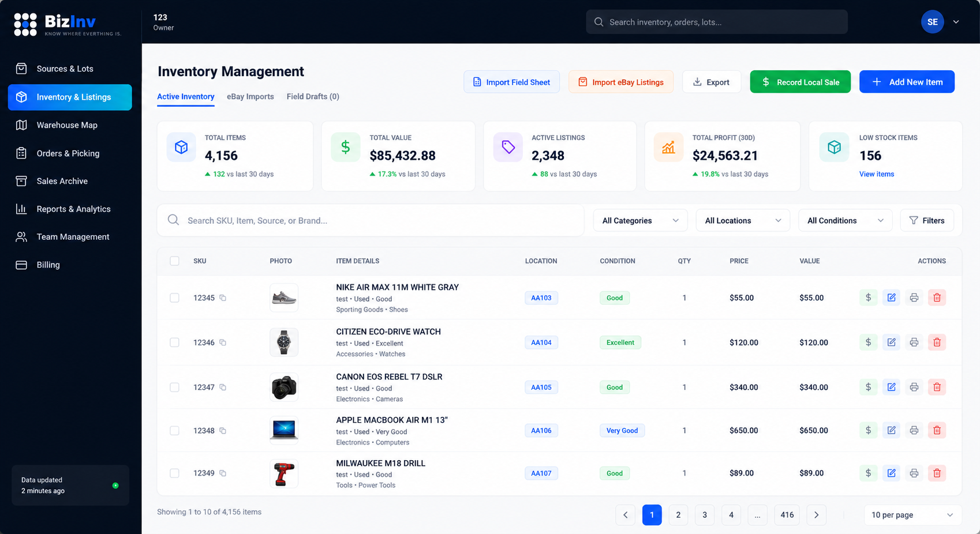The image size is (980, 534).
Task: Switch to the eBay Imports tab
Action: click(x=250, y=96)
